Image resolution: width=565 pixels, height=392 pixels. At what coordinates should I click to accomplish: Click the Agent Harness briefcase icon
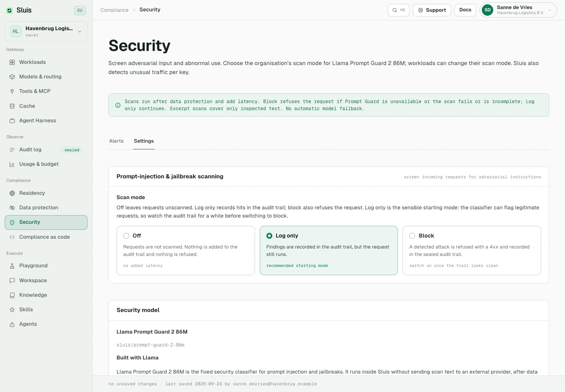(12, 121)
